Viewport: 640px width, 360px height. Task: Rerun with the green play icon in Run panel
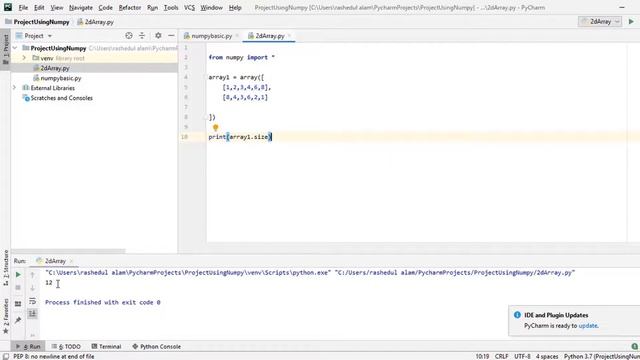(18, 275)
